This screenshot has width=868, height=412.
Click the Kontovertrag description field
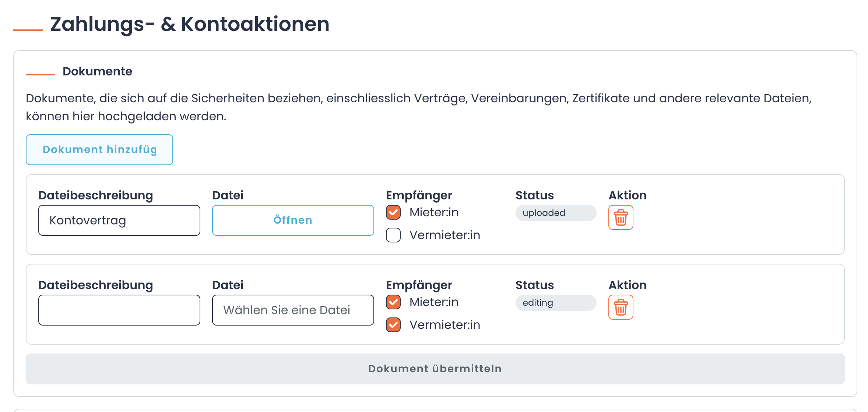tap(119, 220)
